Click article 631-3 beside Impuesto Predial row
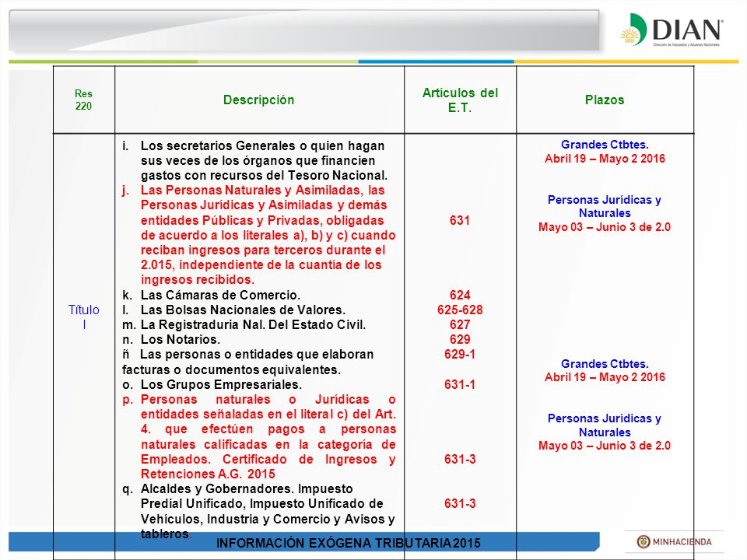The width and height of the screenshot is (747, 560). pos(460,503)
